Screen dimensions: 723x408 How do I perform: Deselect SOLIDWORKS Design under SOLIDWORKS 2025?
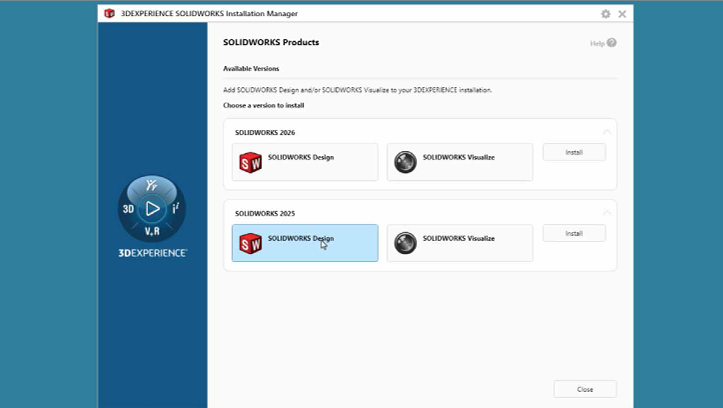pyautogui.click(x=305, y=243)
